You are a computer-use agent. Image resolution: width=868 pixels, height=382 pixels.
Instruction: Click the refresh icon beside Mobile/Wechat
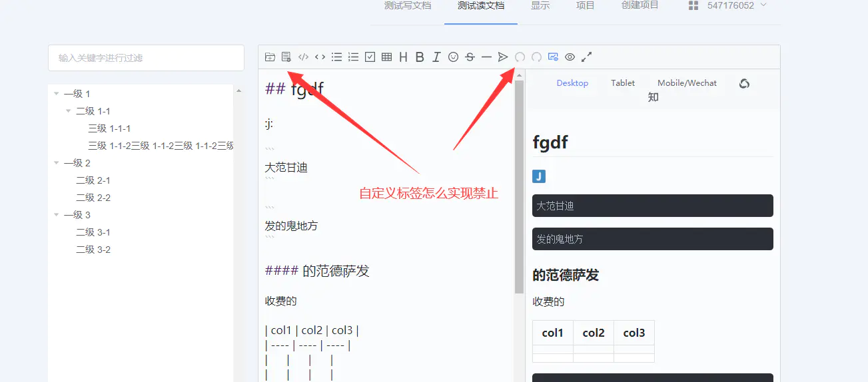coord(744,83)
